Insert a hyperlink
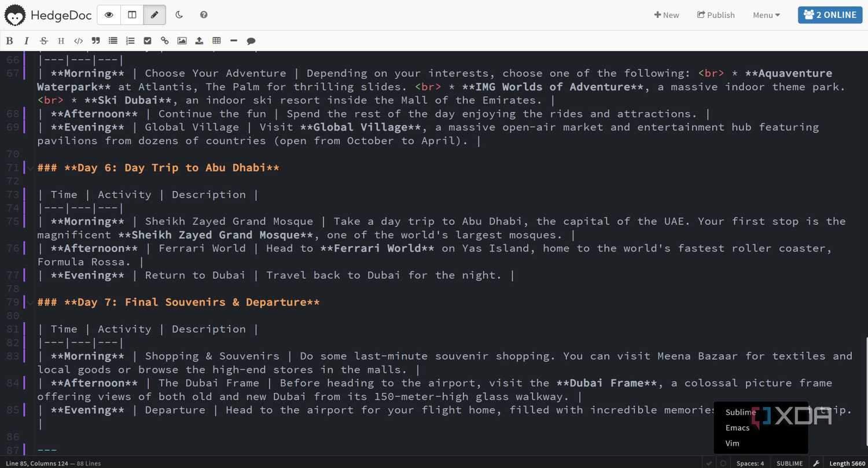The width and height of the screenshot is (868, 468). click(165, 40)
